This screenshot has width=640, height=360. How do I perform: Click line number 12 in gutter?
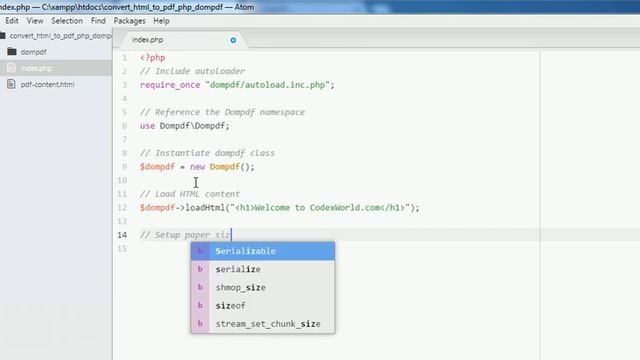(122, 207)
